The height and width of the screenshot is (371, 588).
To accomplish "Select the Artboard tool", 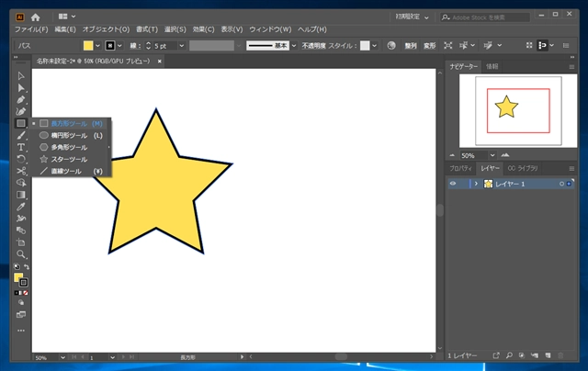I will coord(21,242).
